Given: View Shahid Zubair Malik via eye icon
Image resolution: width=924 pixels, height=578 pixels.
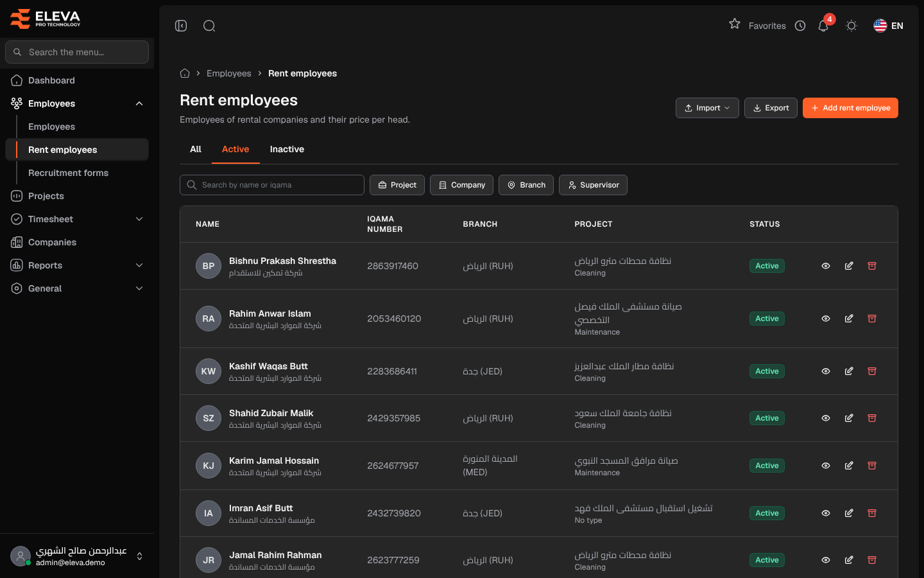Looking at the screenshot, I should coord(826,418).
